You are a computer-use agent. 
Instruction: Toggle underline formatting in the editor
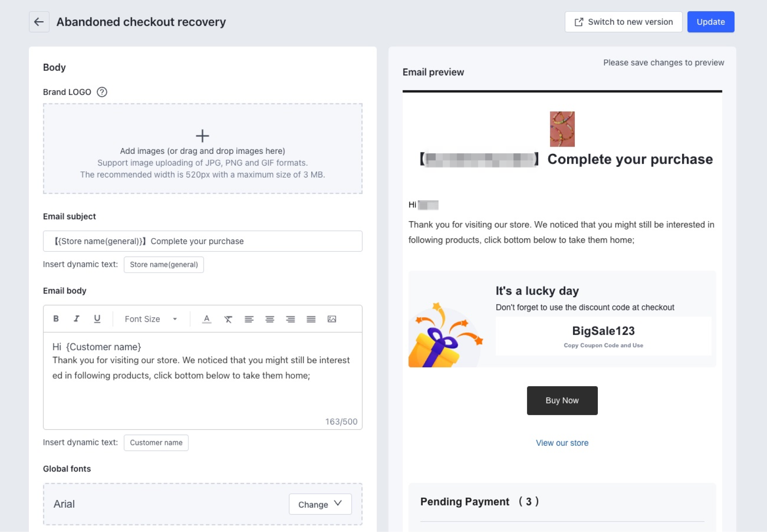pos(97,319)
